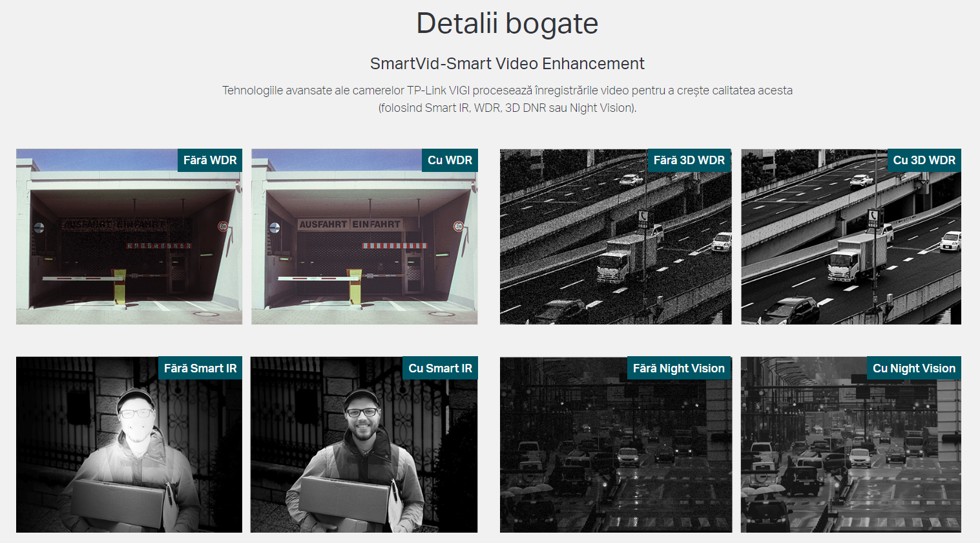
Task: Select the 'Cu Smart IR' delivery man image
Action: pyautogui.click(x=364, y=445)
